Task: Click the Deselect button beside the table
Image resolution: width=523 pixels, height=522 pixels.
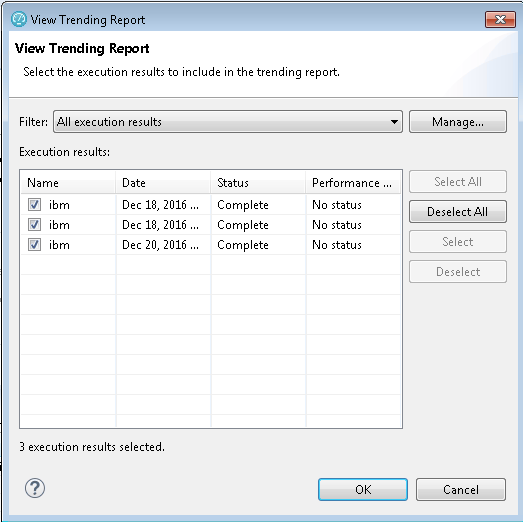Action: (x=458, y=272)
